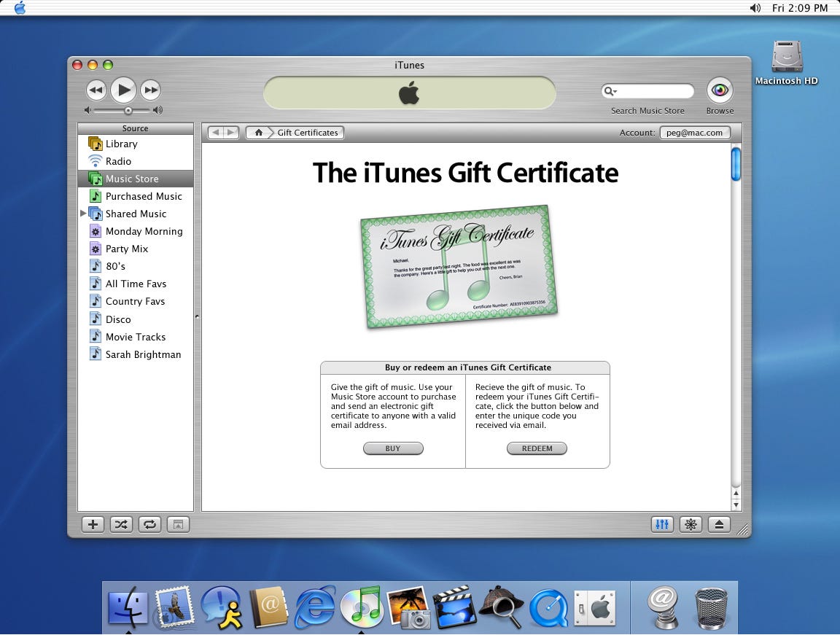Image resolution: width=840 pixels, height=635 pixels.
Task: Open QuickTime Player from the Dock
Action: click(548, 608)
